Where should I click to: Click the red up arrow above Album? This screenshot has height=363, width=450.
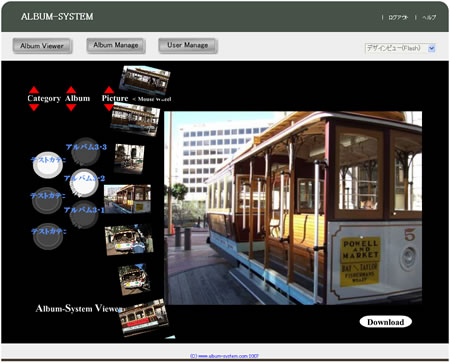pyautogui.click(x=71, y=90)
